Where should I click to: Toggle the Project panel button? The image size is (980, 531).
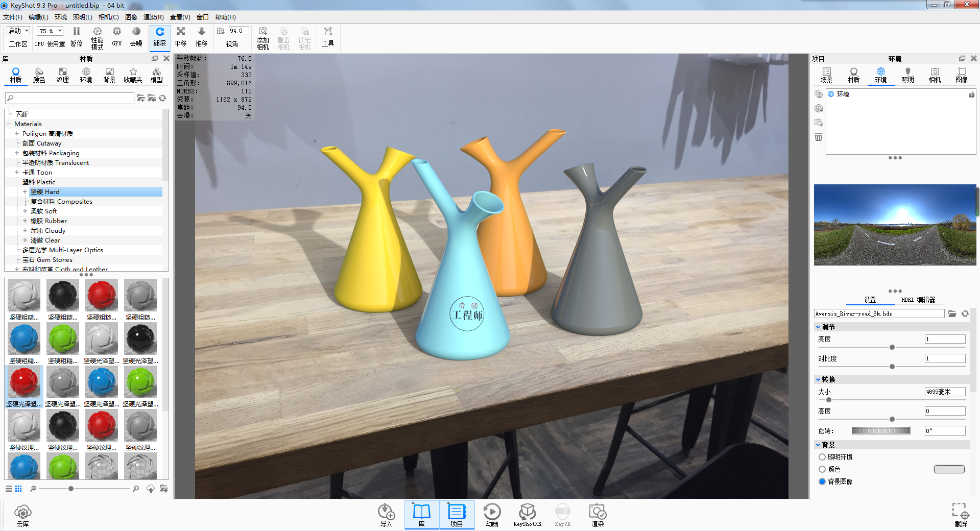point(457,515)
